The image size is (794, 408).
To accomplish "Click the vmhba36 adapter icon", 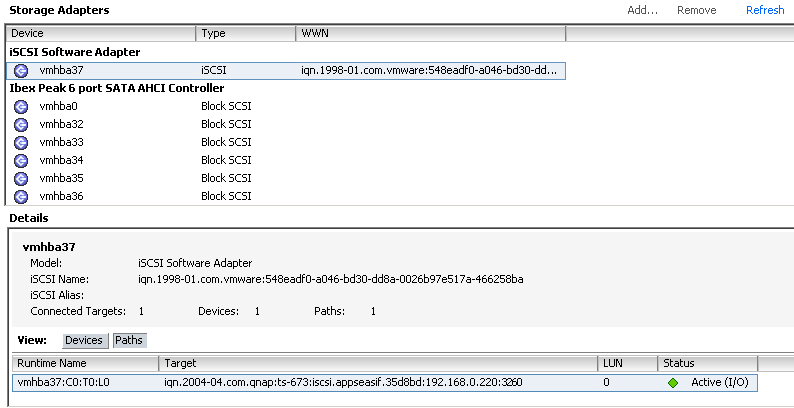I will (x=21, y=196).
